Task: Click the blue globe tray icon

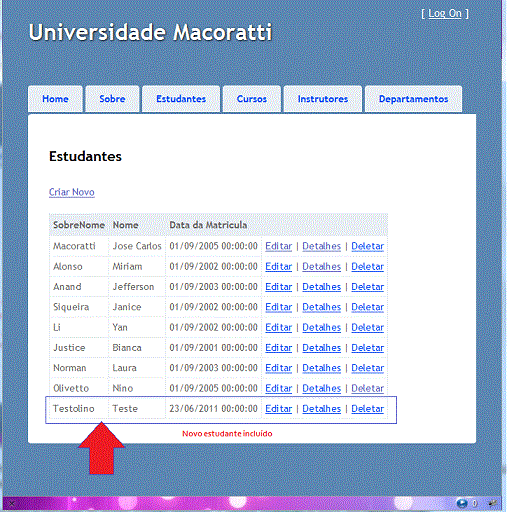Action: click(462, 503)
